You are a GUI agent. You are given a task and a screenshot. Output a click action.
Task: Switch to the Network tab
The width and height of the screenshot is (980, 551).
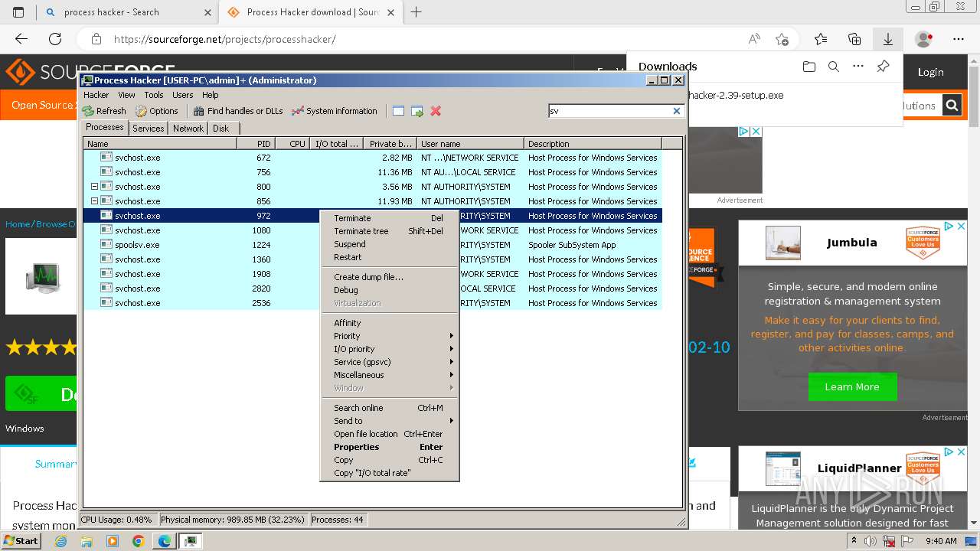tap(188, 129)
